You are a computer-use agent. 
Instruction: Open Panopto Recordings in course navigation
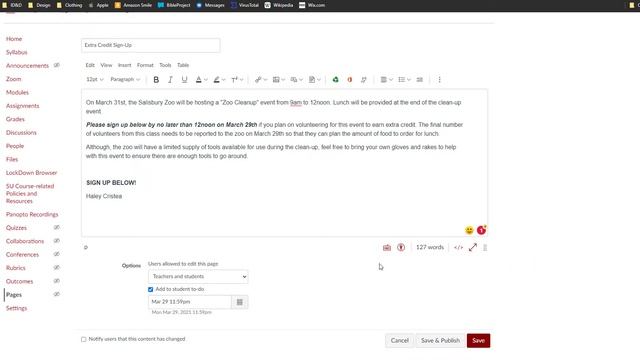32,214
